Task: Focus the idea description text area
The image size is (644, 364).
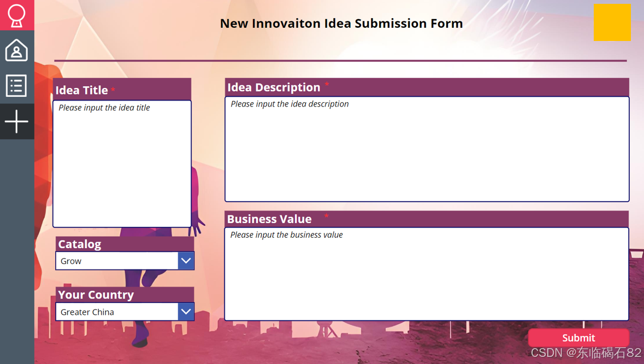Action: [427, 149]
